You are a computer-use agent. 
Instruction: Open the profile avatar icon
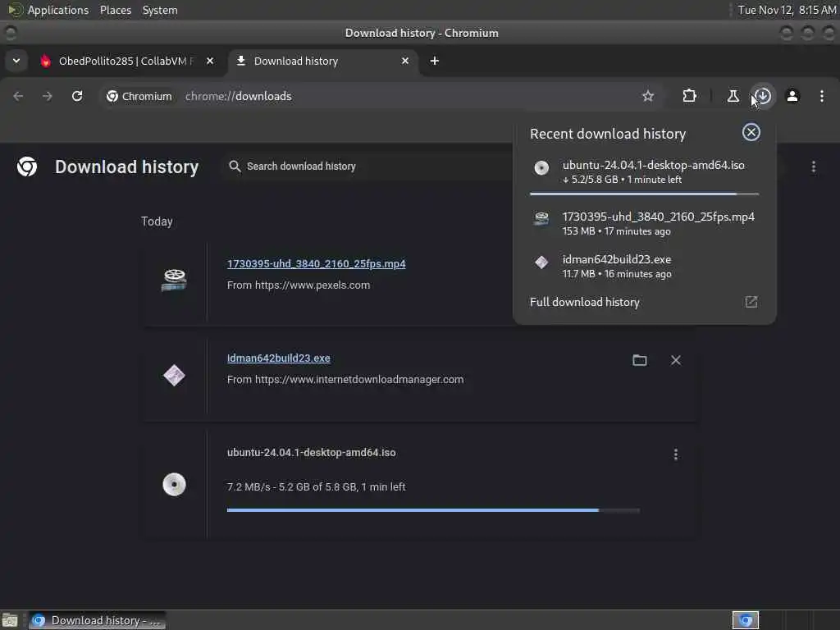(792, 97)
